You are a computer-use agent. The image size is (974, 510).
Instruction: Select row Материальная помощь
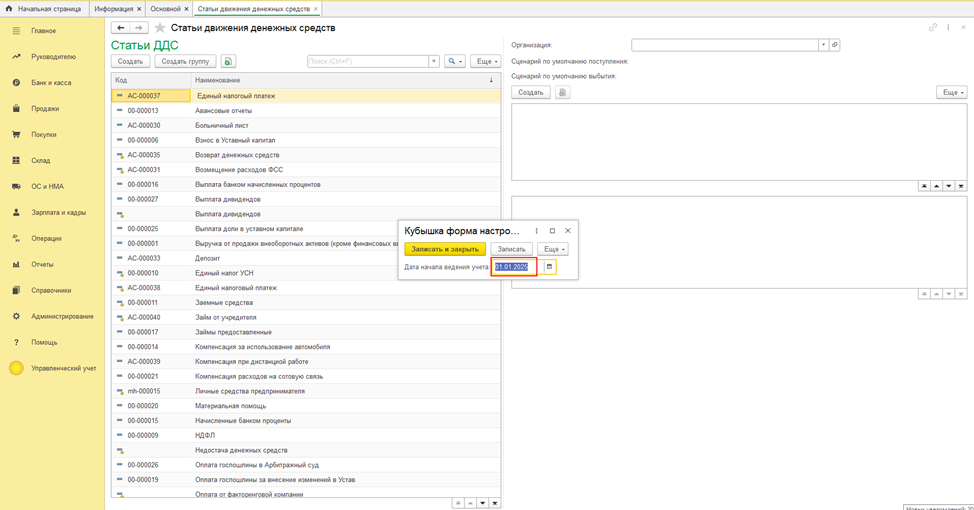pyautogui.click(x=306, y=406)
